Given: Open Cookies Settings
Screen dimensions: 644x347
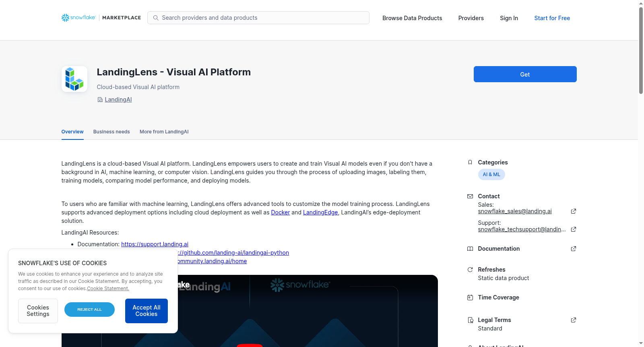Looking at the screenshot, I should coord(38,311).
